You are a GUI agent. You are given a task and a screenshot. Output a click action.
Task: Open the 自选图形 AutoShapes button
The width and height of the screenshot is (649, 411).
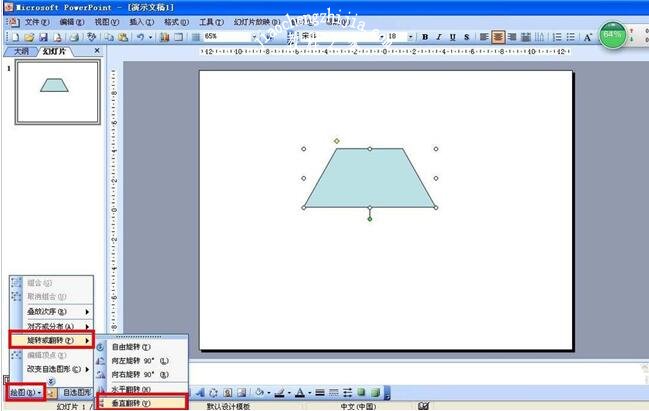(77, 392)
